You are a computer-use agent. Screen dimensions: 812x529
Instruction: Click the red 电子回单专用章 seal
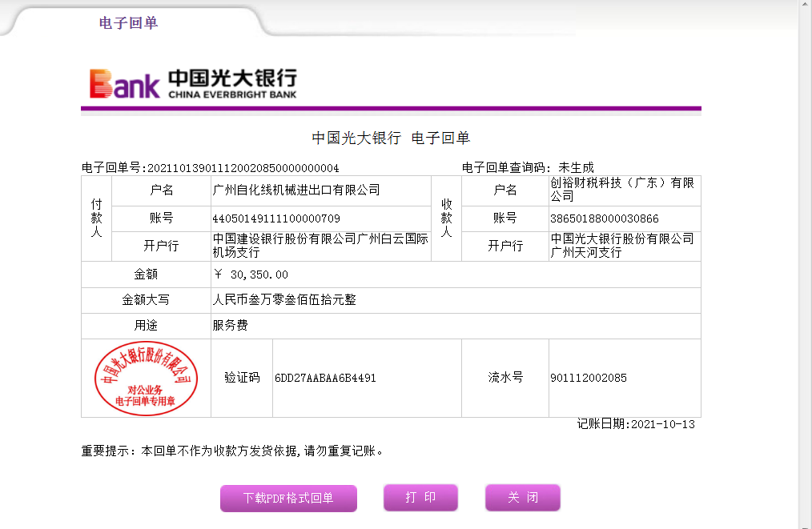[x=146, y=379]
